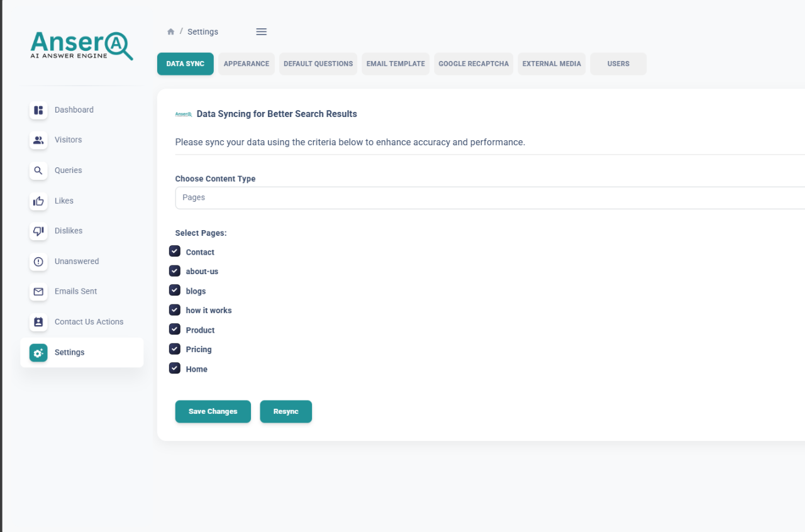This screenshot has width=805, height=532.
Task: Click the 'Select Pages:' label
Action: [x=201, y=233]
